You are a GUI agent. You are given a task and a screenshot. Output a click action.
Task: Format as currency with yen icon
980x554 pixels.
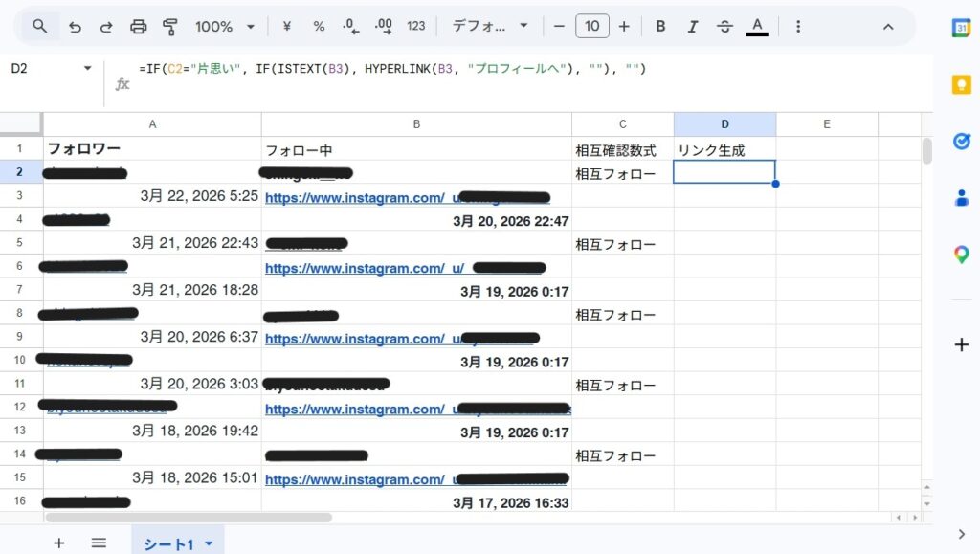286,27
